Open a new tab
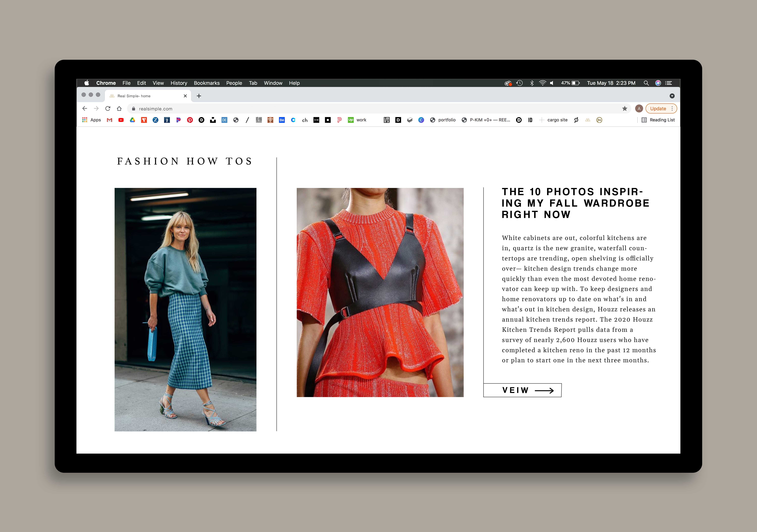757x532 pixels. 199,96
